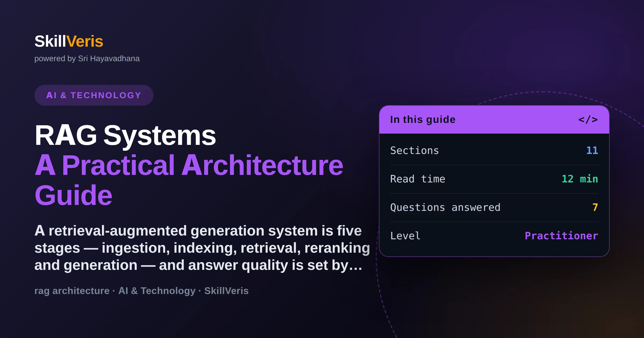The image size is (644, 338).
Task: Open the 'A Practical Architecture Guide' title
Action: coord(189,180)
